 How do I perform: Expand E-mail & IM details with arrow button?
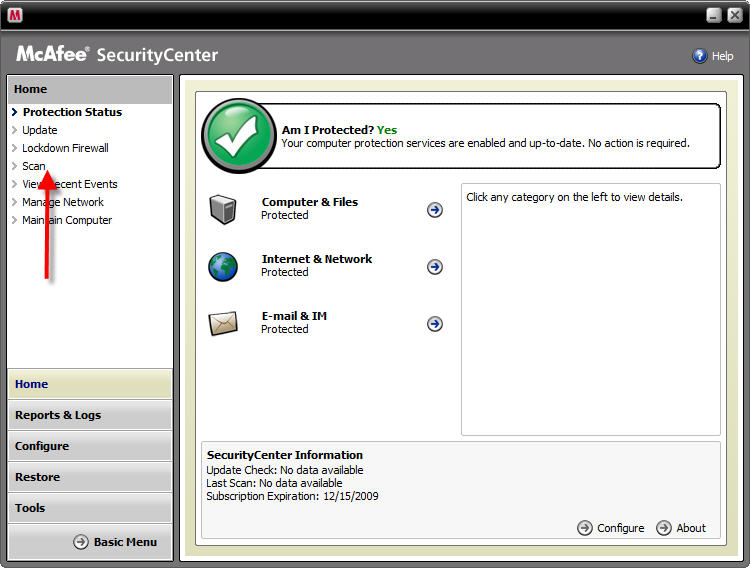click(434, 324)
